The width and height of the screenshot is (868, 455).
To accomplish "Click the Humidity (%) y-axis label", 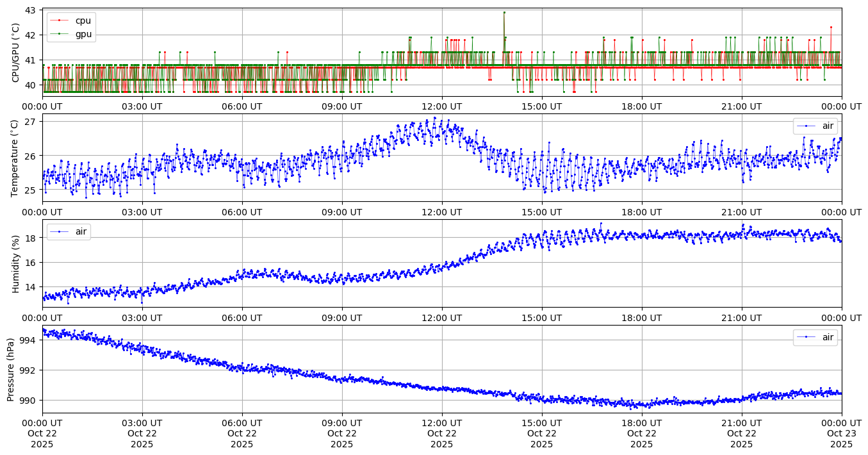I will click(16, 263).
